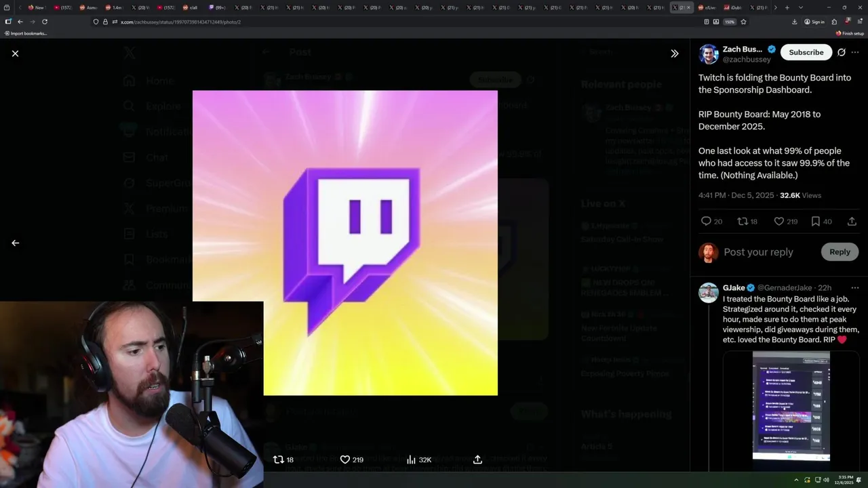
Task: Reload the current page
Action: (45, 22)
